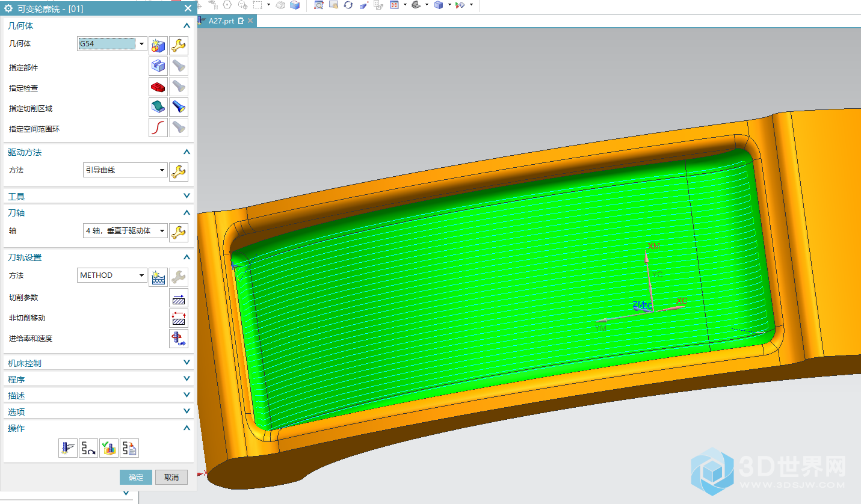
Task: Expand the 选项 section
Action: [x=187, y=411]
